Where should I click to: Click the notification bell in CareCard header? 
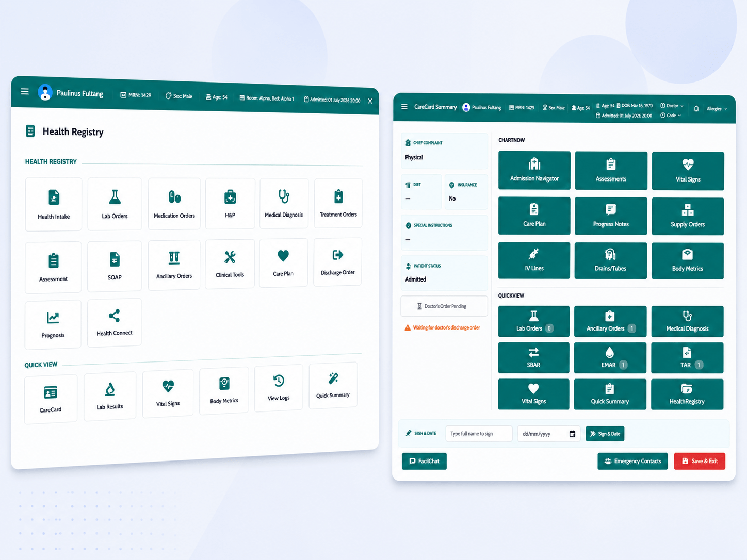click(x=696, y=109)
